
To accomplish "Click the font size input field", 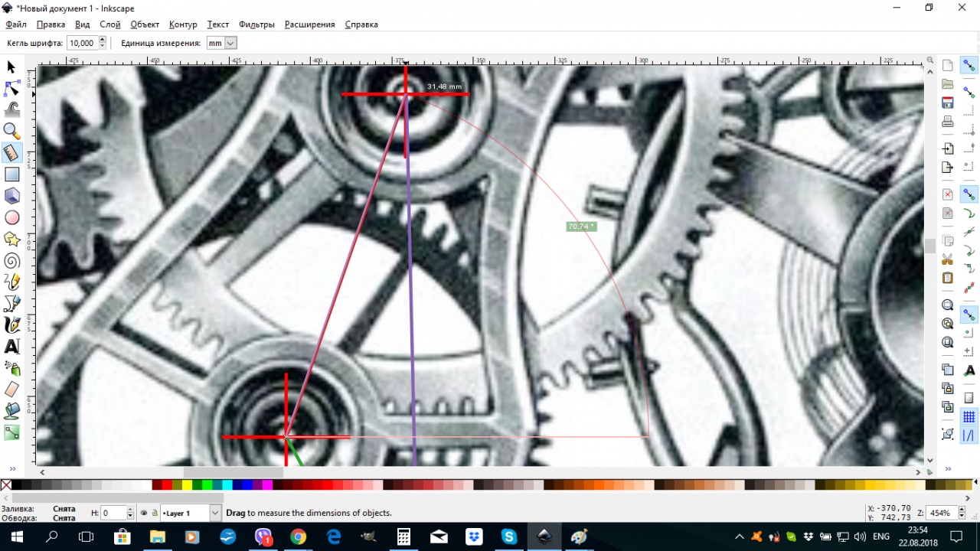I will [x=82, y=43].
